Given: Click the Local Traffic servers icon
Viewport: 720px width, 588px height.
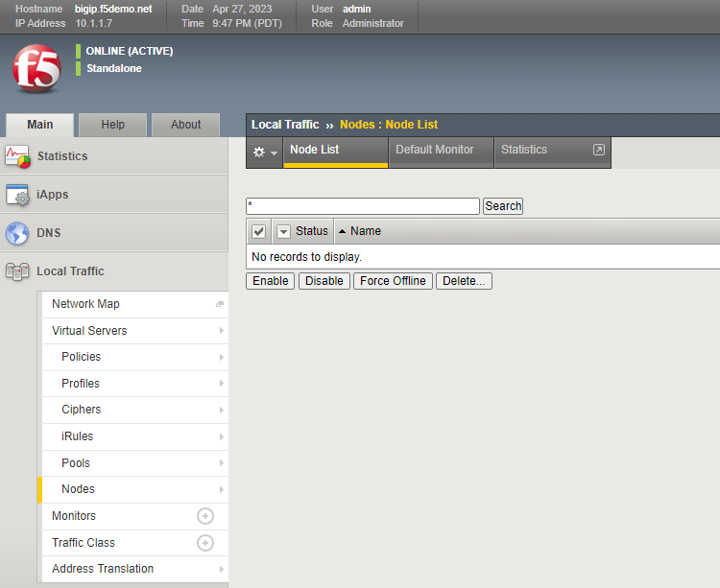Looking at the screenshot, I should pos(17,271).
